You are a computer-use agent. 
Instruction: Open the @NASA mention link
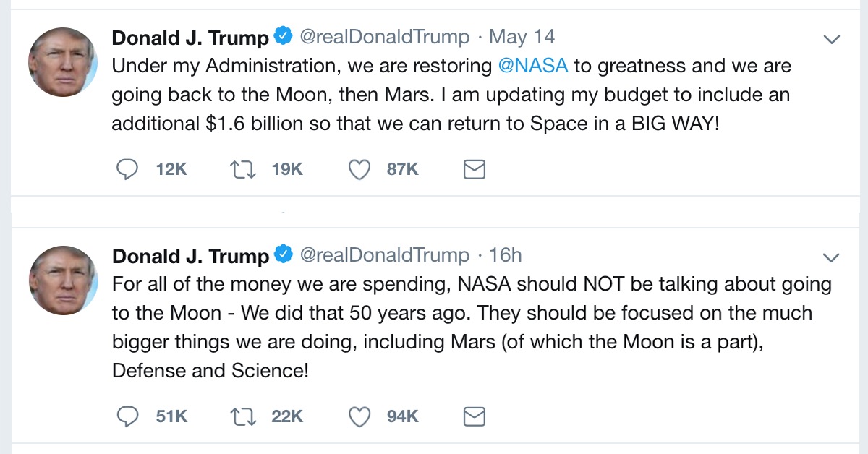pos(534,66)
